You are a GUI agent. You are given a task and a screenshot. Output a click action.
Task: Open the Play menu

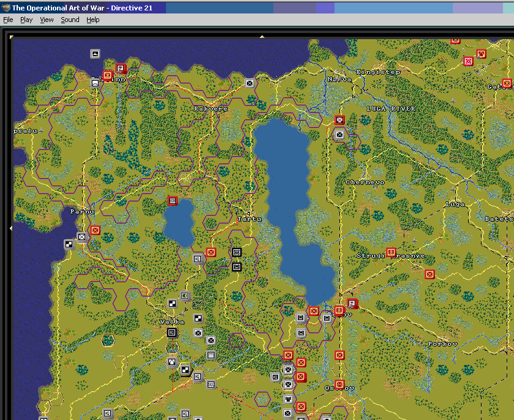pyautogui.click(x=26, y=20)
